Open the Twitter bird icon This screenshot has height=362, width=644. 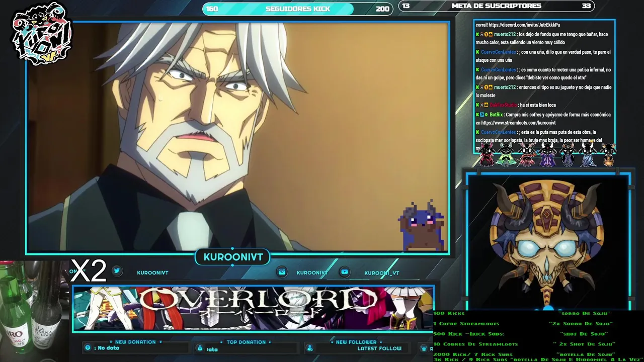[x=117, y=270]
